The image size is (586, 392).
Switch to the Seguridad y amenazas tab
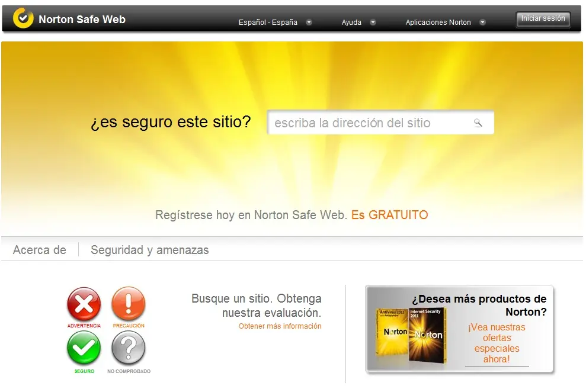pos(150,250)
